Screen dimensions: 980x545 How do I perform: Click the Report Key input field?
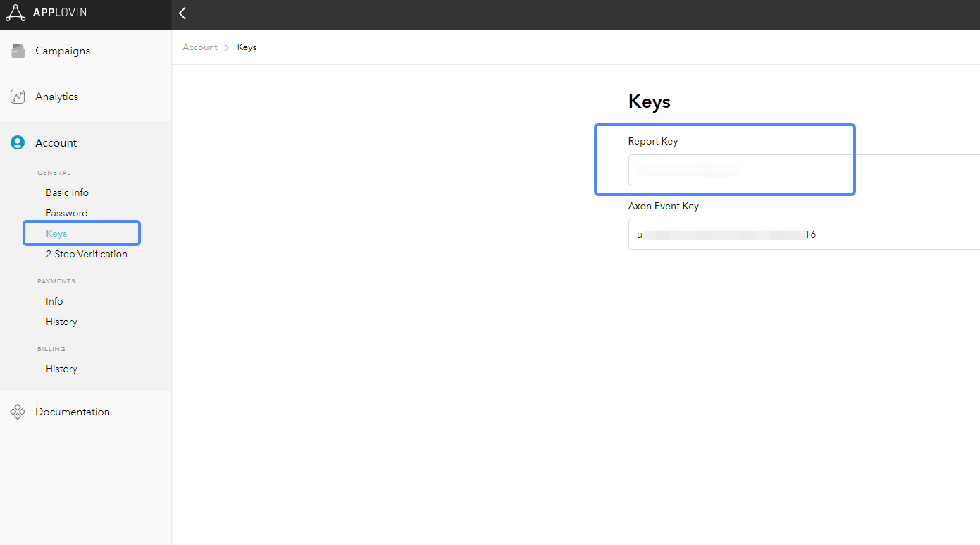(740, 170)
